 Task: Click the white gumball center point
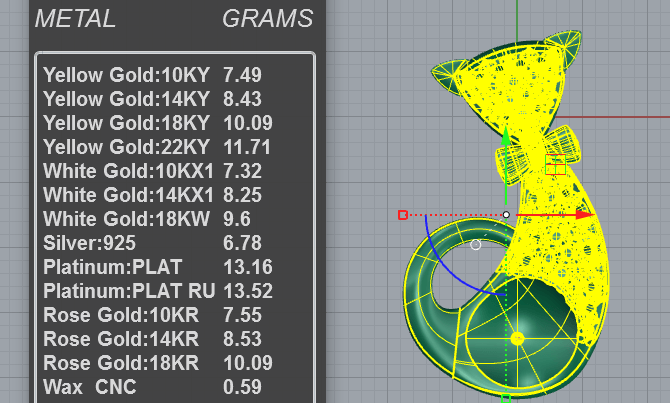coord(506,215)
